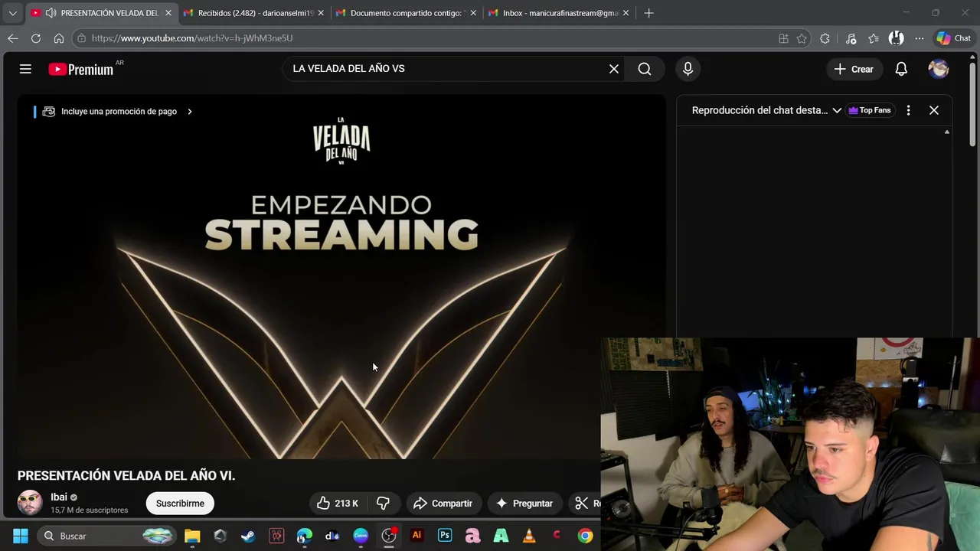Open browser extensions puzzle icon
Image resolution: width=980 pixels, height=551 pixels.
coord(825,38)
